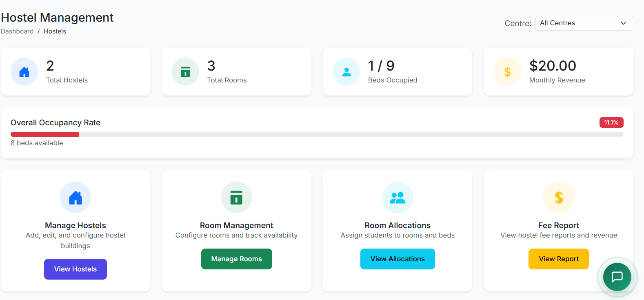Click the Hostels breadcrumb item
This screenshot has height=300, width=644.
pyautogui.click(x=55, y=31)
